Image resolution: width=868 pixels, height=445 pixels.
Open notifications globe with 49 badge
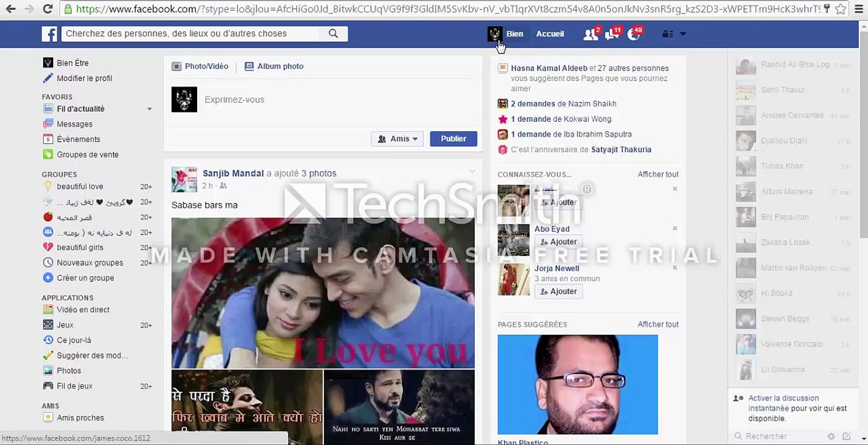click(x=634, y=34)
